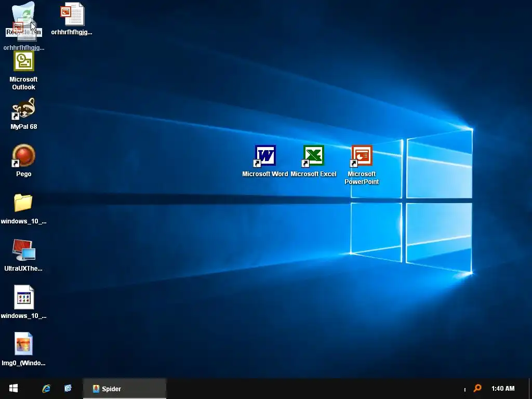Image resolution: width=532 pixels, height=399 pixels.
Task: Open the Start menu button
Action: pos(13,389)
